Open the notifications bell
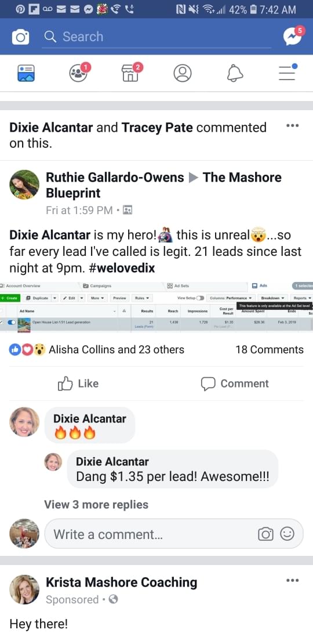 pyautogui.click(x=235, y=73)
